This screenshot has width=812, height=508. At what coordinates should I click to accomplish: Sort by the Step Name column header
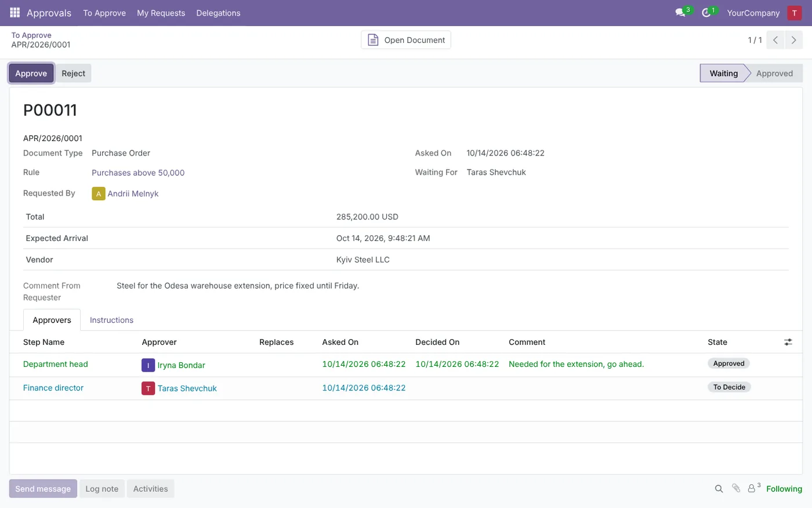click(44, 343)
